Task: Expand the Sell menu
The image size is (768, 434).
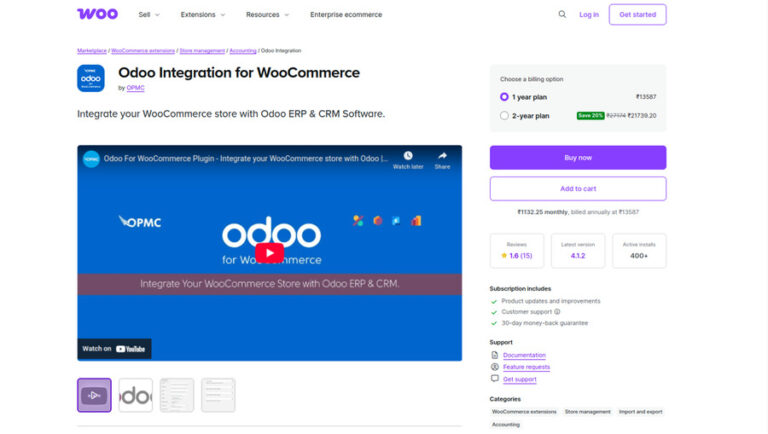Action: pyautogui.click(x=149, y=15)
